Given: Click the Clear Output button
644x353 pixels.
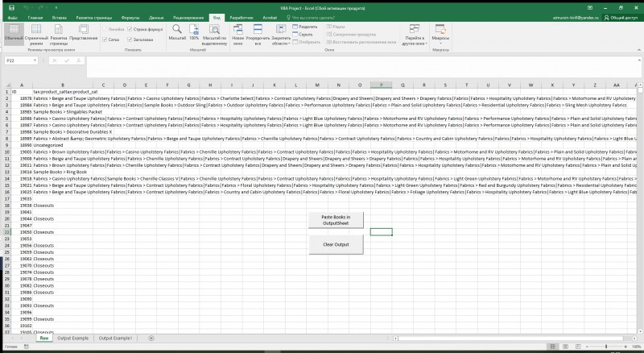Looking at the screenshot, I should tap(336, 244).
